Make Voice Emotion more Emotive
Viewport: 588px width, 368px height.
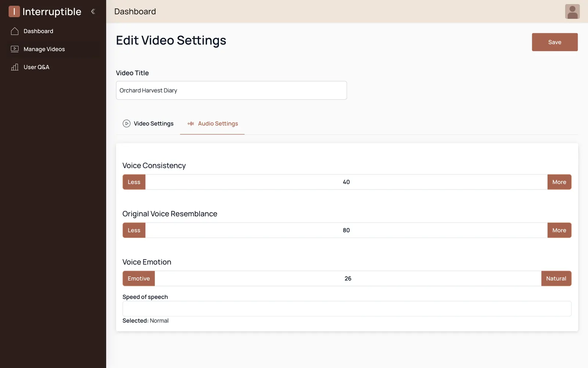[139, 279]
